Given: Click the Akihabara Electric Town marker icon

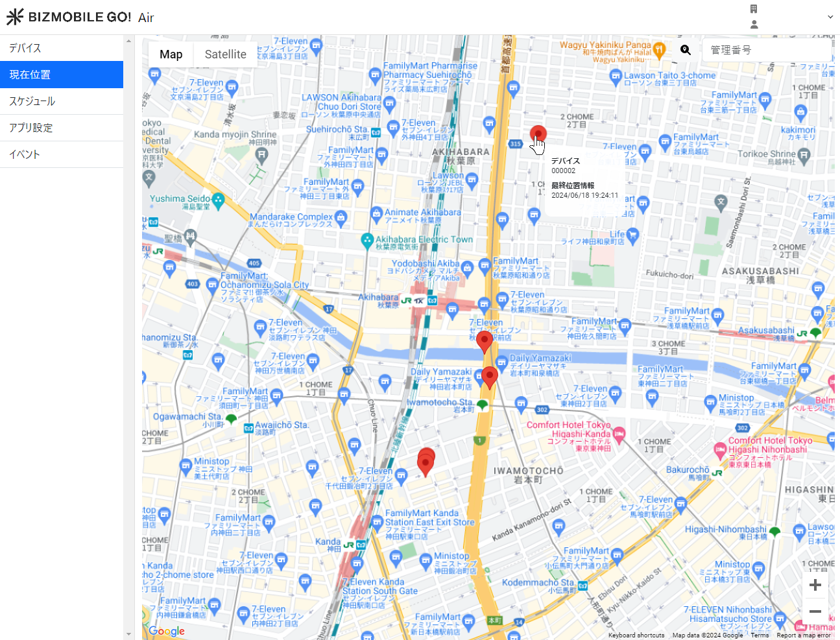Looking at the screenshot, I should click(367, 240).
